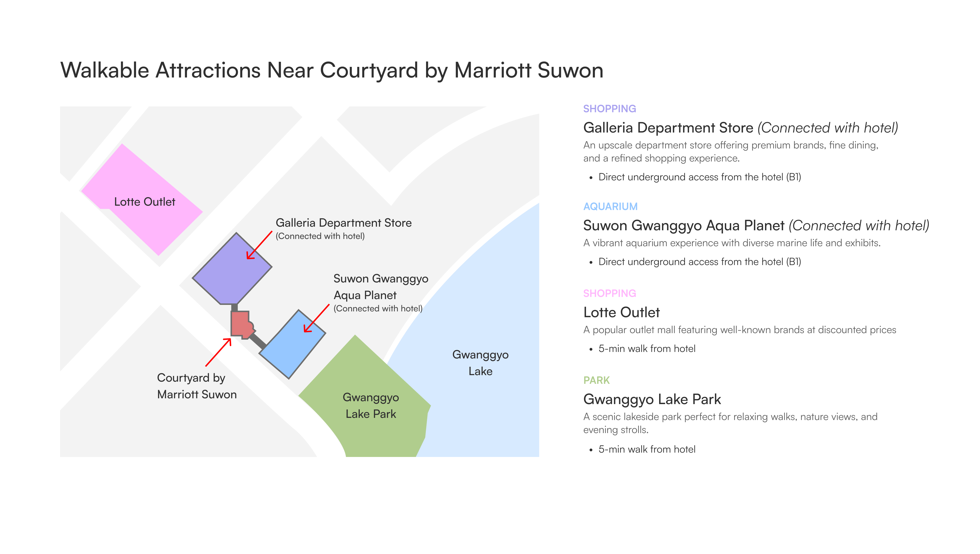Click the slide title about Walkable Attractions
The width and height of the screenshot is (980, 554).
pyautogui.click(x=332, y=70)
